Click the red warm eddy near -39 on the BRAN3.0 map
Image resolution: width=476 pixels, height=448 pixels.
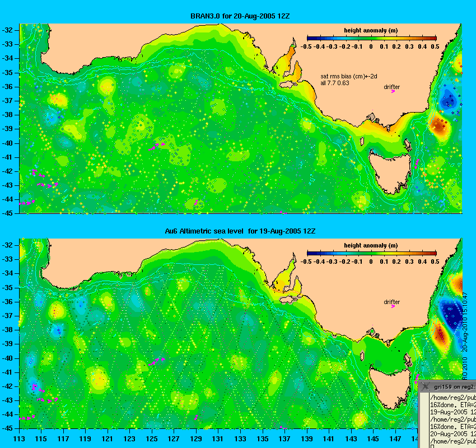(x=438, y=125)
